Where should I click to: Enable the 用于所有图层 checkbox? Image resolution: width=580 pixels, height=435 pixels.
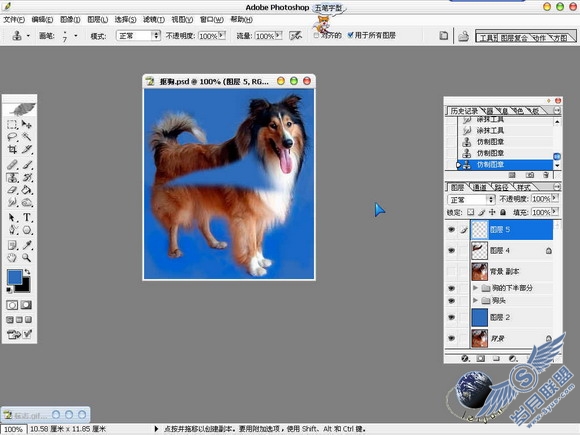click(x=351, y=35)
